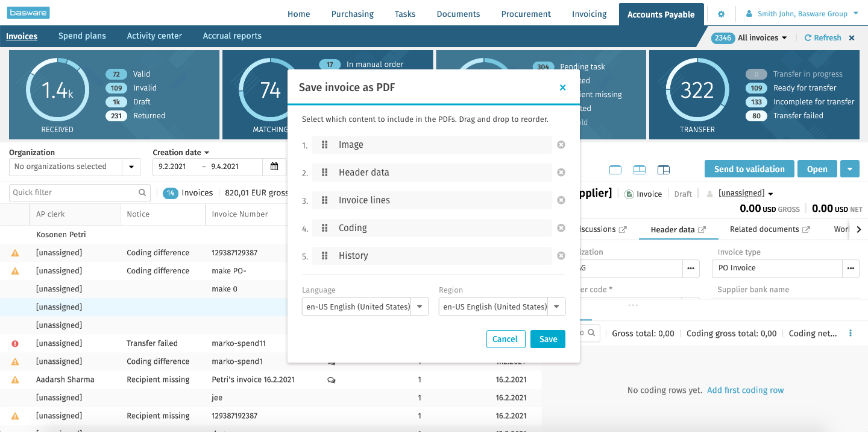Remove the Coding item using its delete icon
Viewport: 868px width, 432px height.
click(561, 227)
